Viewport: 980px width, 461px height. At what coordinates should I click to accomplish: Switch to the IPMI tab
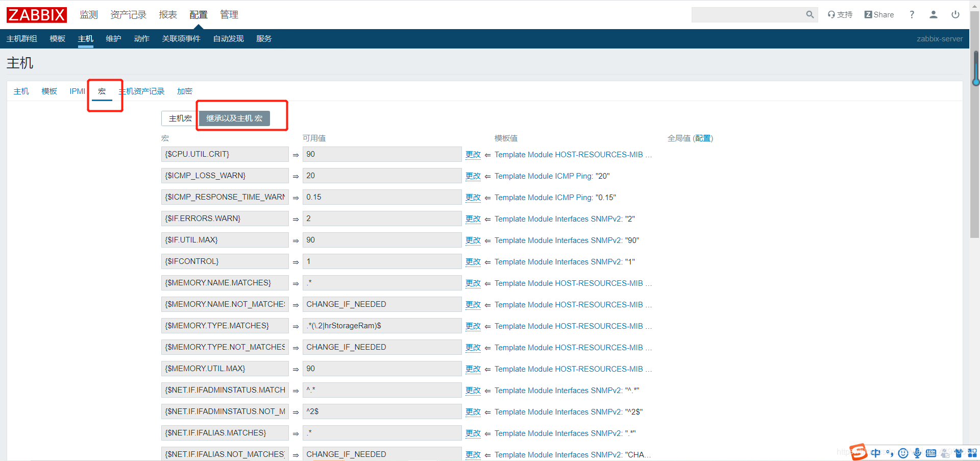(x=78, y=91)
